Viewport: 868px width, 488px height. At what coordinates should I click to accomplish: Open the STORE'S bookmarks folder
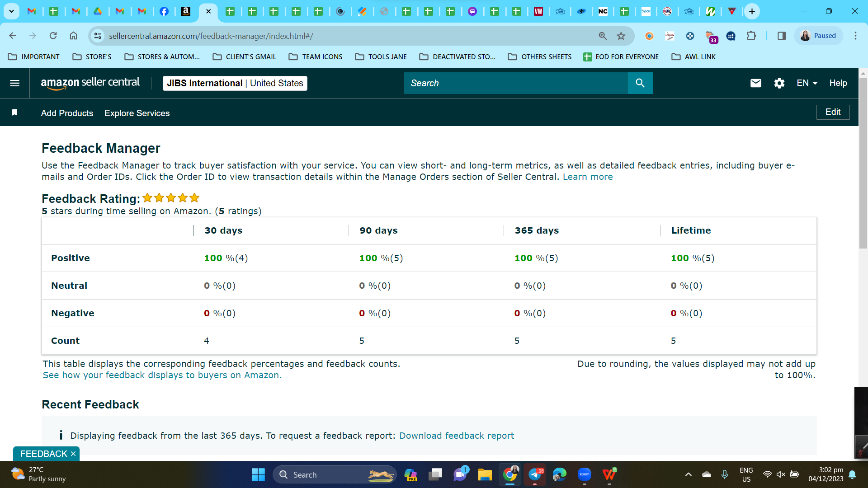point(92,56)
